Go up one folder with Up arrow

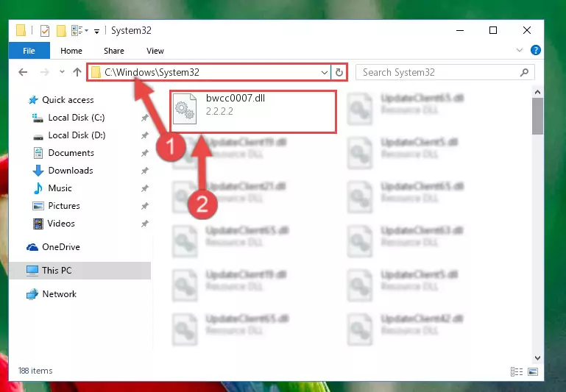pos(77,72)
